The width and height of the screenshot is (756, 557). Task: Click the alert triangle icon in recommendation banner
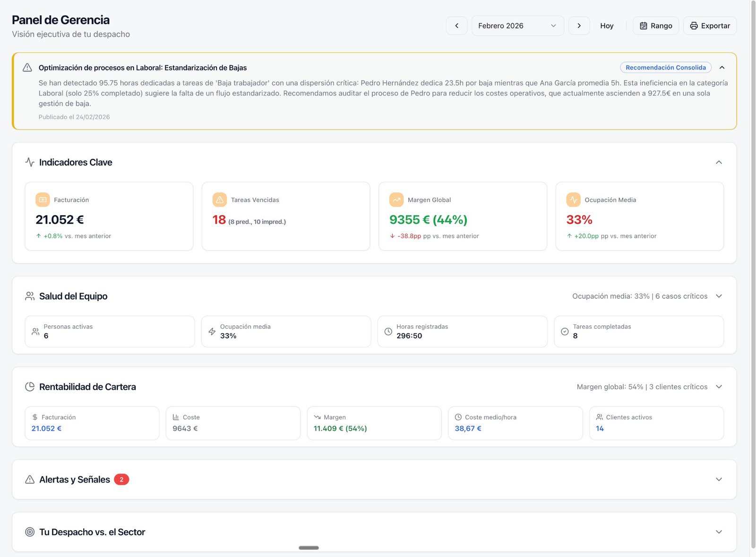point(27,68)
